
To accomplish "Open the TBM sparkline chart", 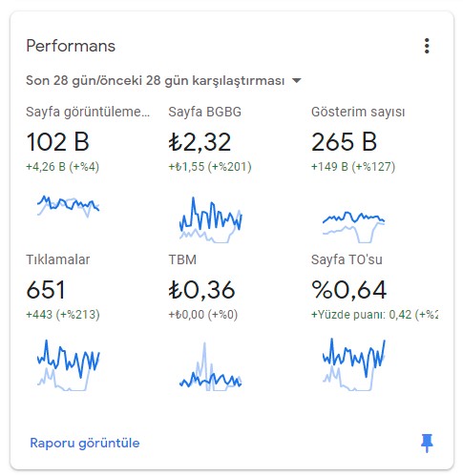I will pos(211,366).
